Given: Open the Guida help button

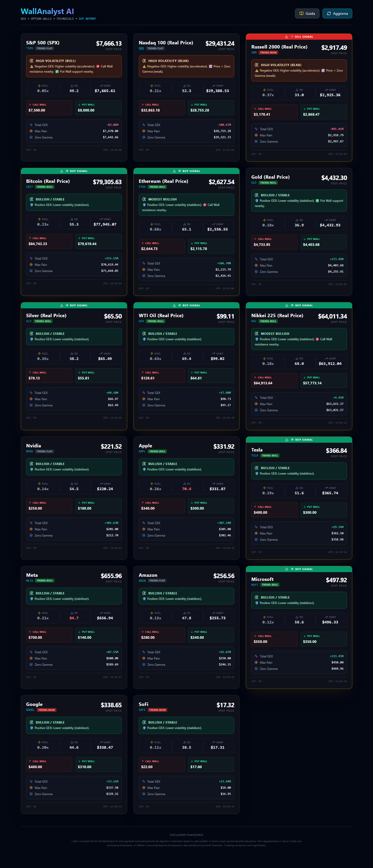Looking at the screenshot, I should (307, 13).
